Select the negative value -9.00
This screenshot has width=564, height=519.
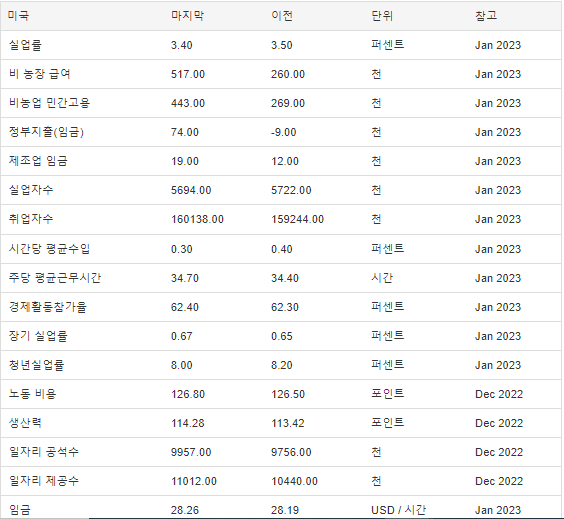284,132
